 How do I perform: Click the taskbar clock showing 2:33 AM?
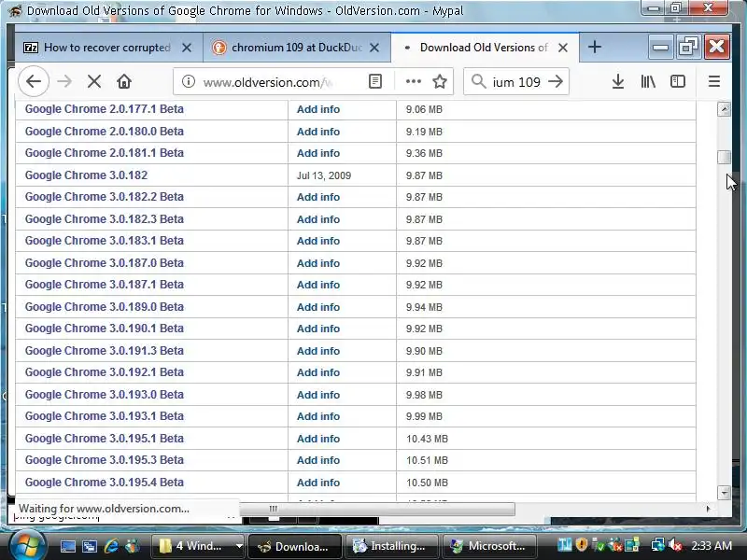(712, 545)
